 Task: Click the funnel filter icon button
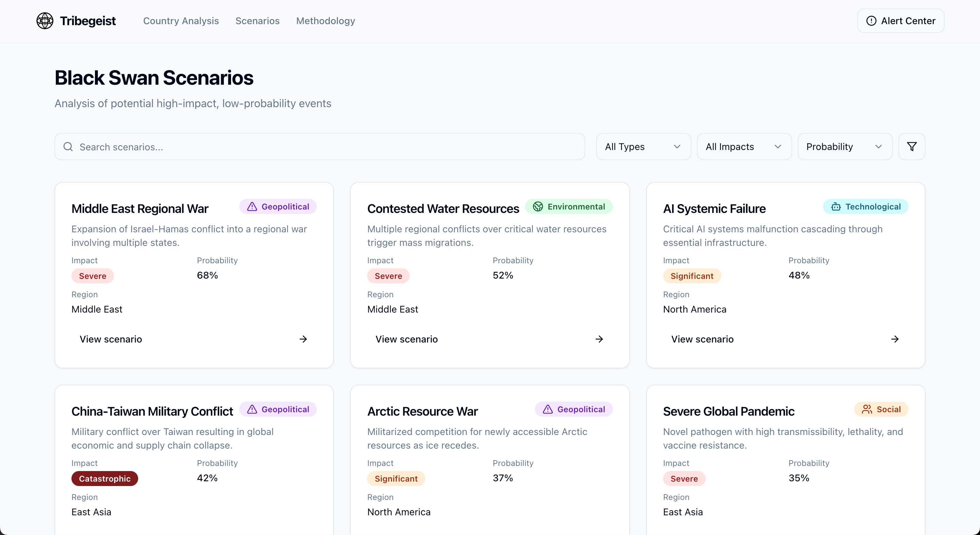point(912,147)
